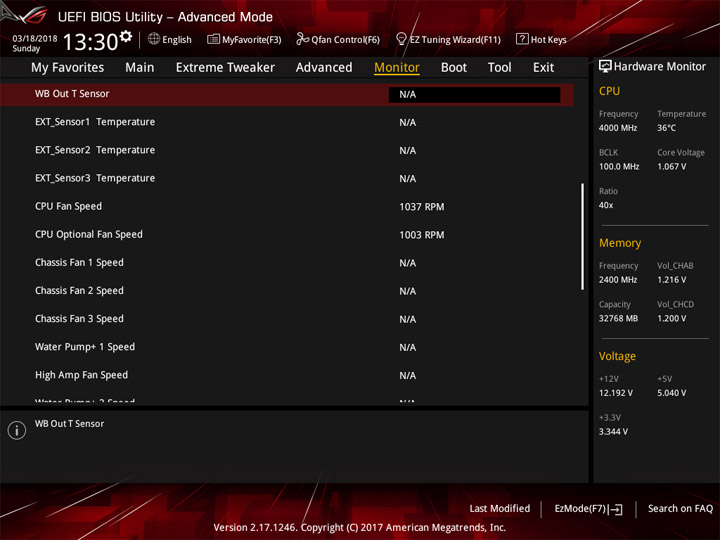Viewport: 720px width, 540px height.
Task: Click the Voltage section heading
Action: pyautogui.click(x=617, y=356)
